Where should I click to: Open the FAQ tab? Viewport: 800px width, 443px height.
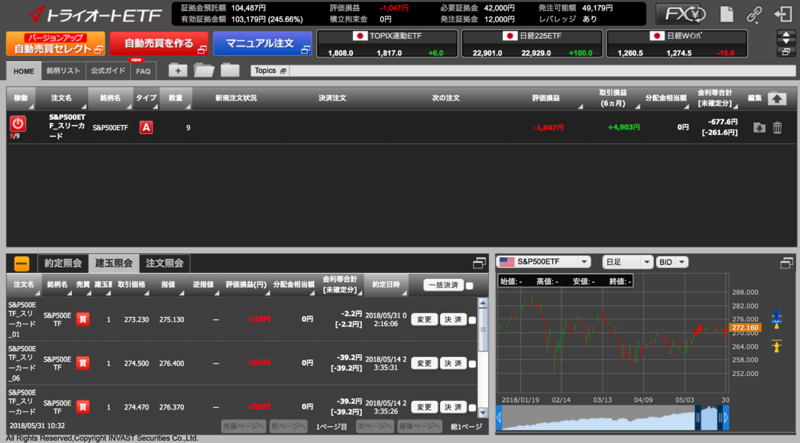[143, 71]
